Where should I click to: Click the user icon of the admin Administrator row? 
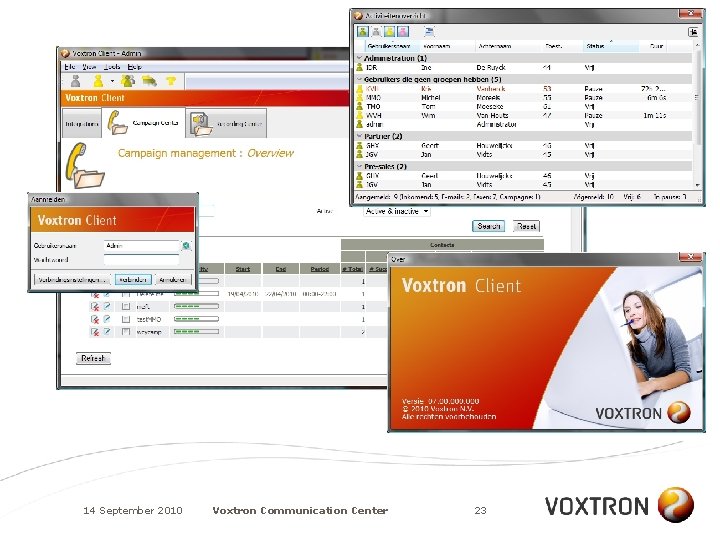click(x=360, y=124)
